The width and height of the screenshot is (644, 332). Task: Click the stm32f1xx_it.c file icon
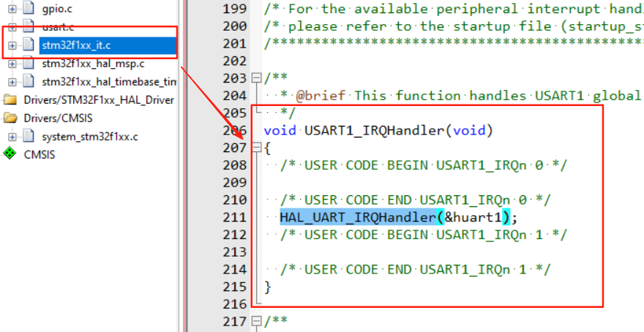click(x=29, y=45)
